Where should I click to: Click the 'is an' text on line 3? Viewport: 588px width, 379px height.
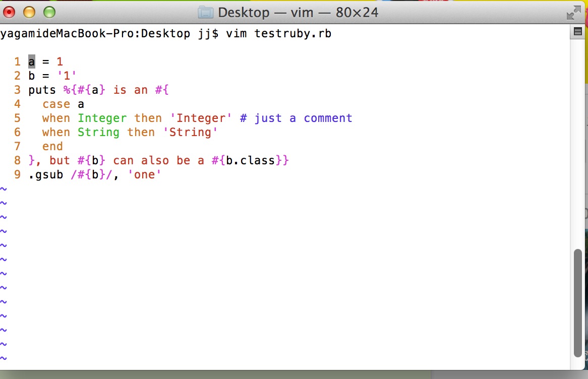tap(131, 90)
